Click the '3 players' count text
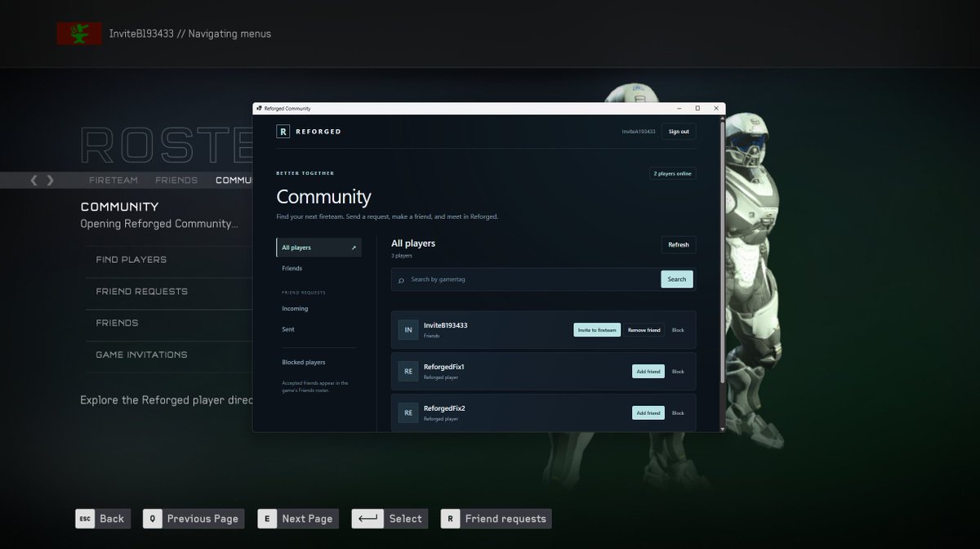Screen dimensions: 980x549 402,256
